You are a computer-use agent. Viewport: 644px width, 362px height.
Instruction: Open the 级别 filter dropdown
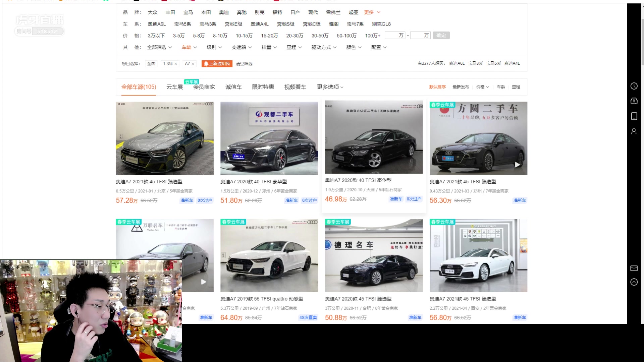214,47
